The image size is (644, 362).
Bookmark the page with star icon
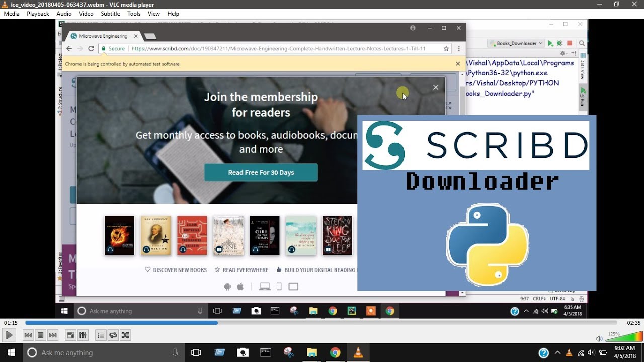pyautogui.click(x=446, y=49)
